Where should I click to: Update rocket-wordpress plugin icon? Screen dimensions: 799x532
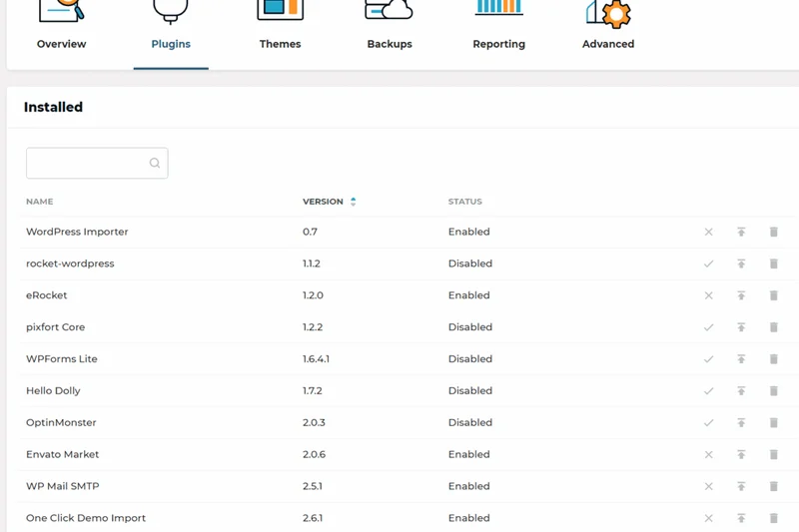741,264
